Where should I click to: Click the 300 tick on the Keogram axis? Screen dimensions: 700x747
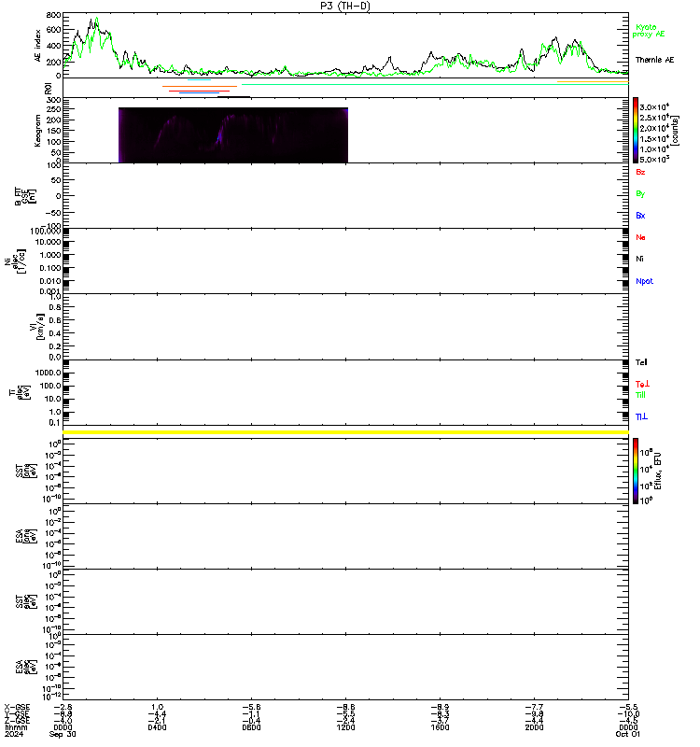(x=53, y=100)
